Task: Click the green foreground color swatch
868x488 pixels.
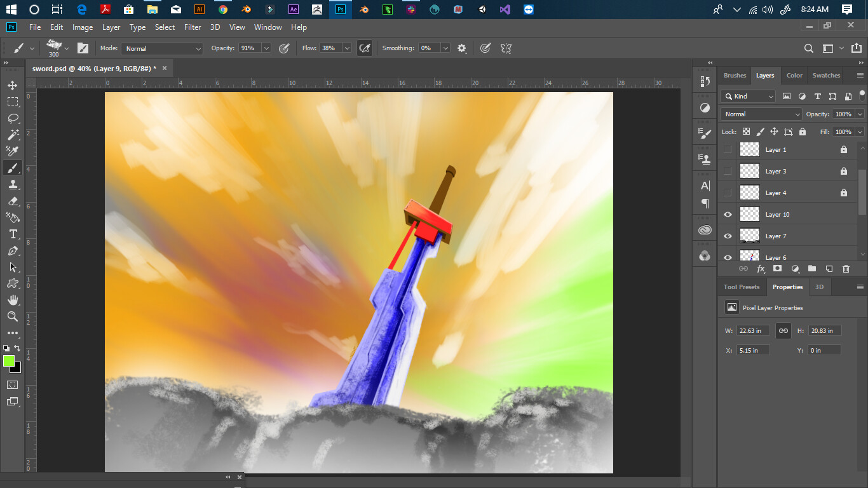Action: (8, 361)
